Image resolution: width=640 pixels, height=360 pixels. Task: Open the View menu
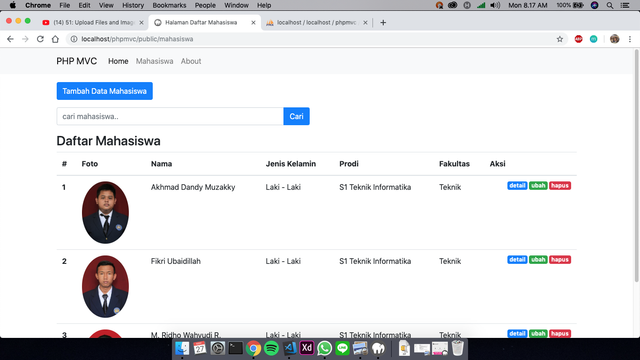point(106,5)
